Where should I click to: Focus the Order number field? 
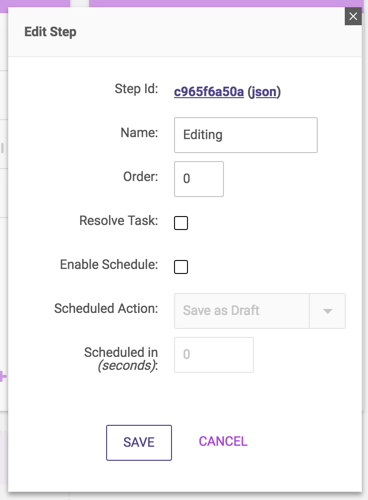(199, 179)
